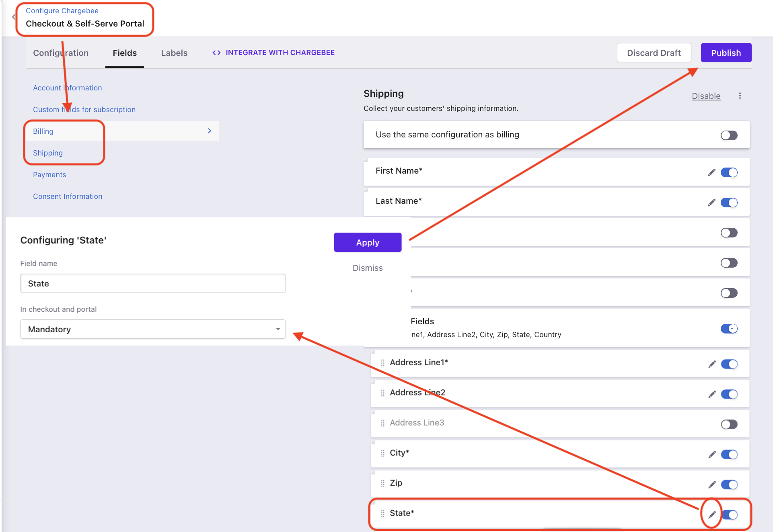Turn off the State field toggle

point(730,515)
